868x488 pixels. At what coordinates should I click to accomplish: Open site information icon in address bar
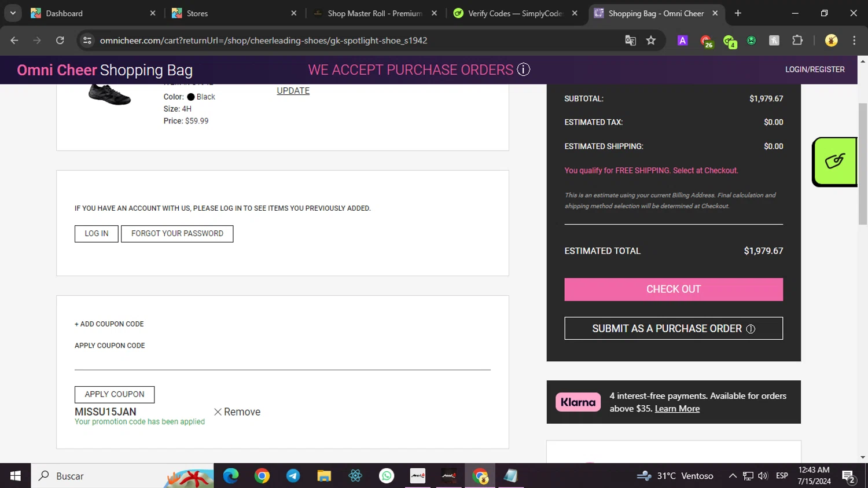[x=87, y=41]
